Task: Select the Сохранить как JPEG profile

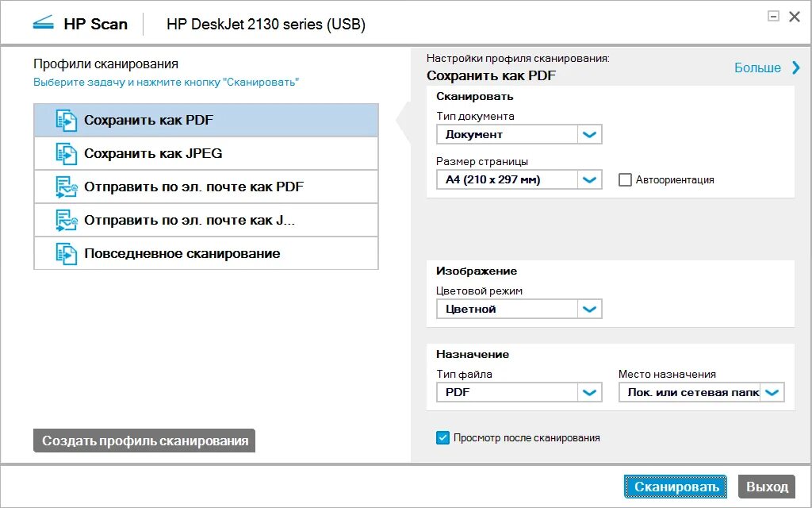Action: pos(206,153)
